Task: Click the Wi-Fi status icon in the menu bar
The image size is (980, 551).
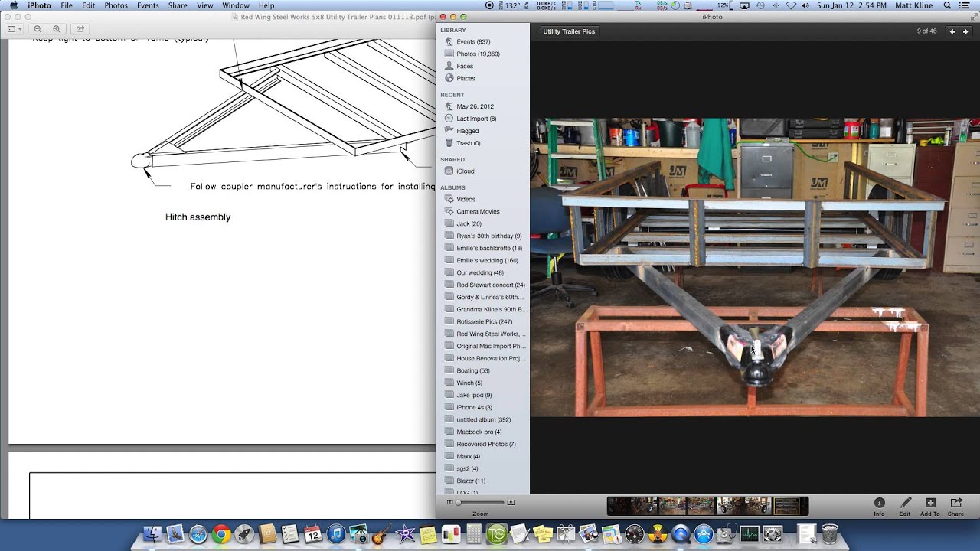Action: pyautogui.click(x=791, y=5)
